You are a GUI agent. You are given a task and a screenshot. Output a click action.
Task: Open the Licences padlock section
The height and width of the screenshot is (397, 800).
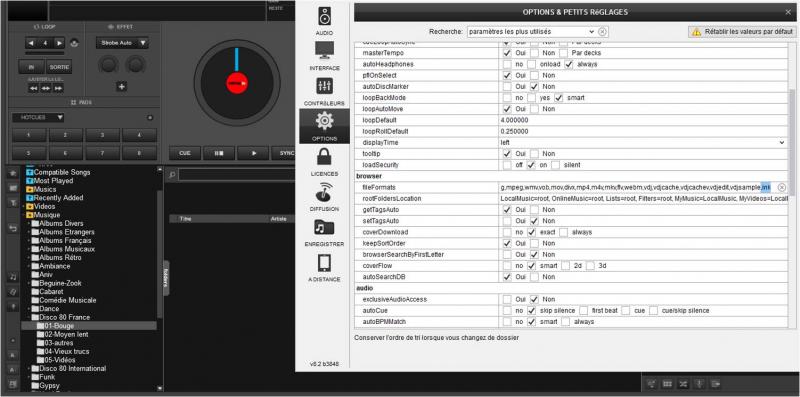tap(324, 162)
